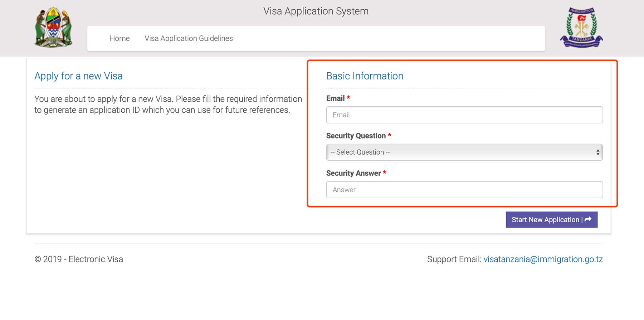Click the Visa Application System title

click(316, 11)
